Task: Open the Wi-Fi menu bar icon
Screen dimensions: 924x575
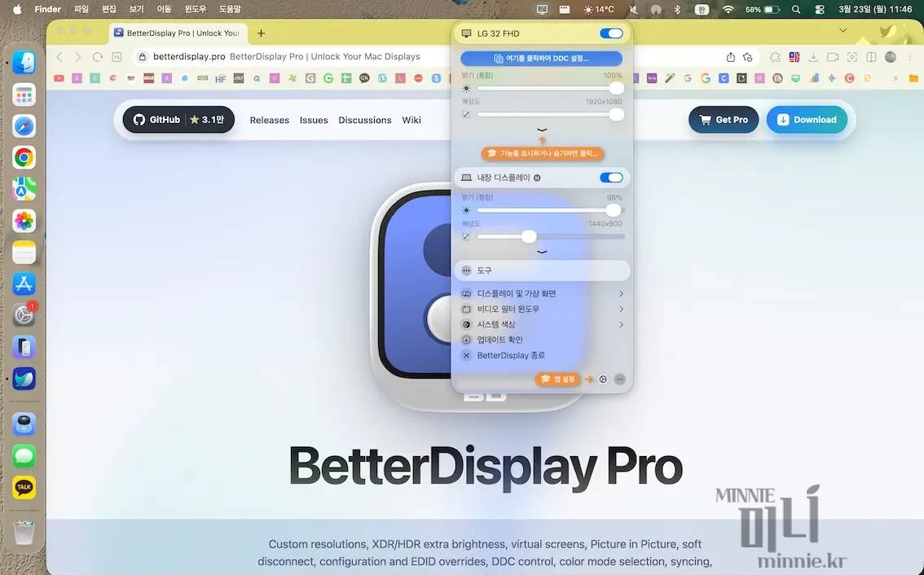Action: [x=728, y=10]
